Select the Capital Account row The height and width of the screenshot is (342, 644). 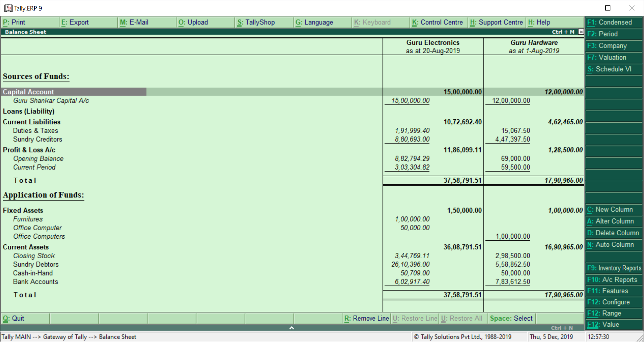click(x=74, y=92)
